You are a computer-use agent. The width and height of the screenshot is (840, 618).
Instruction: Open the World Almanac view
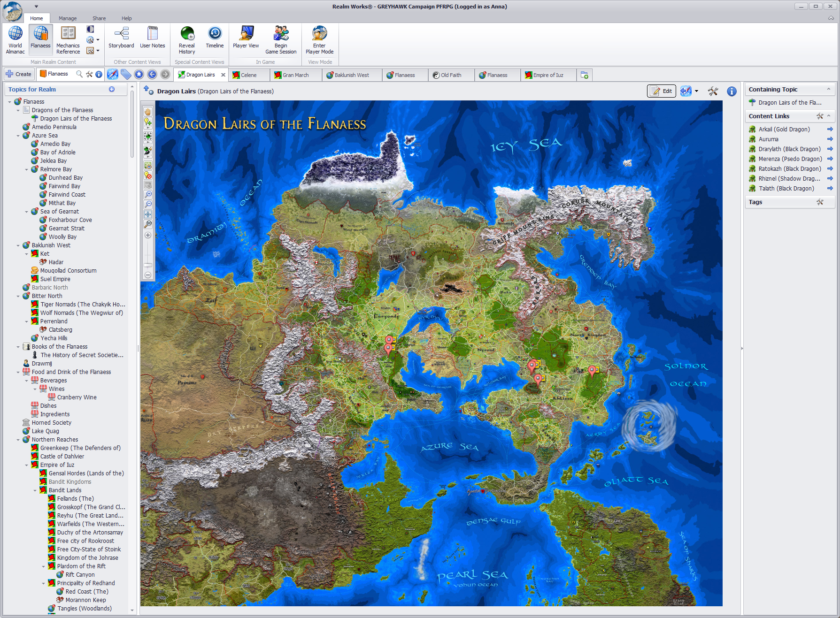coord(15,40)
